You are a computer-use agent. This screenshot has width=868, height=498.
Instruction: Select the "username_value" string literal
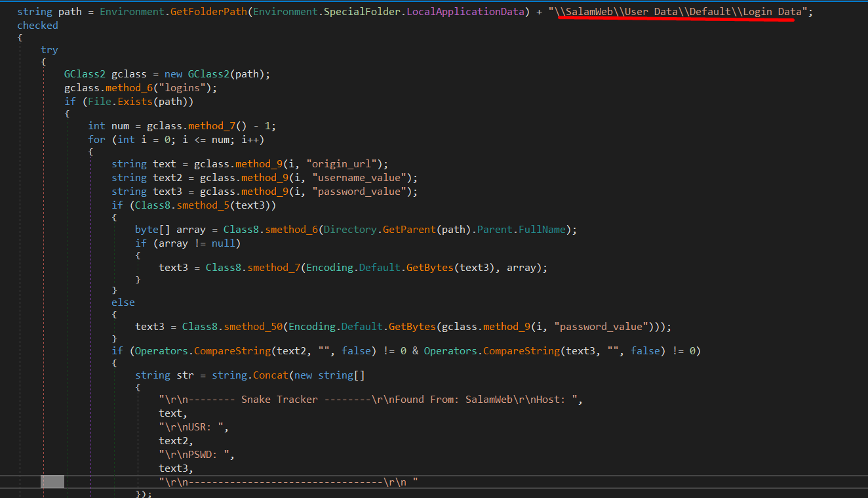359,178
